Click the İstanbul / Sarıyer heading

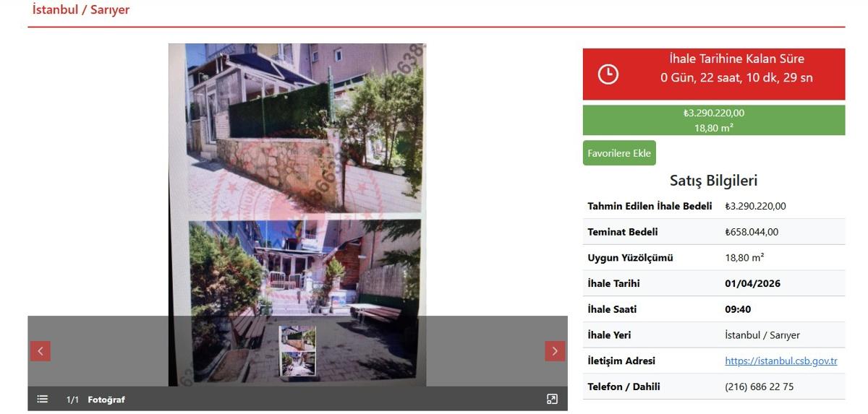coord(81,10)
